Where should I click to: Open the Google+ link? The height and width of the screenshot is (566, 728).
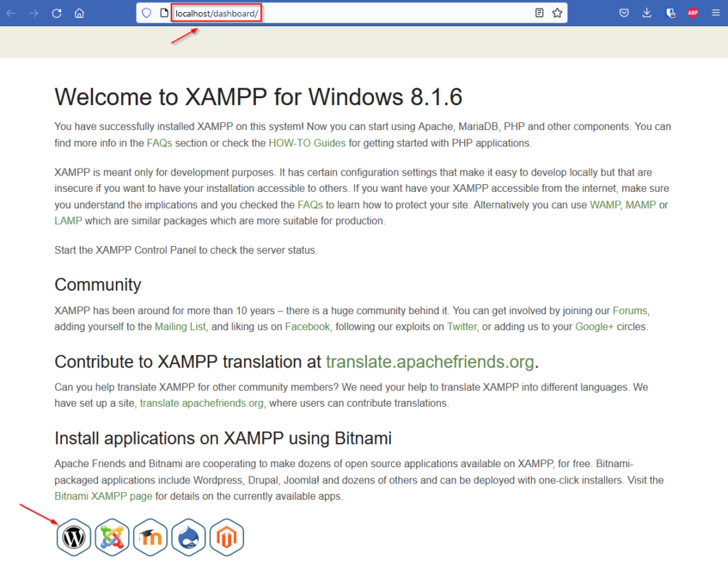tap(594, 326)
